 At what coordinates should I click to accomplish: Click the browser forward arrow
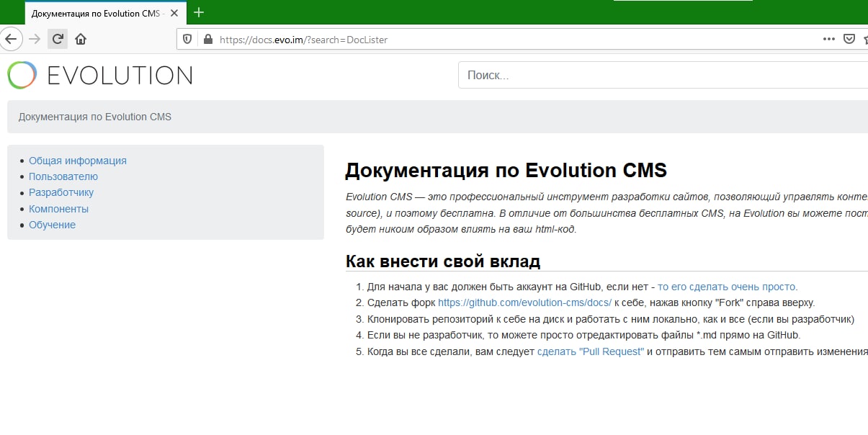coord(35,39)
